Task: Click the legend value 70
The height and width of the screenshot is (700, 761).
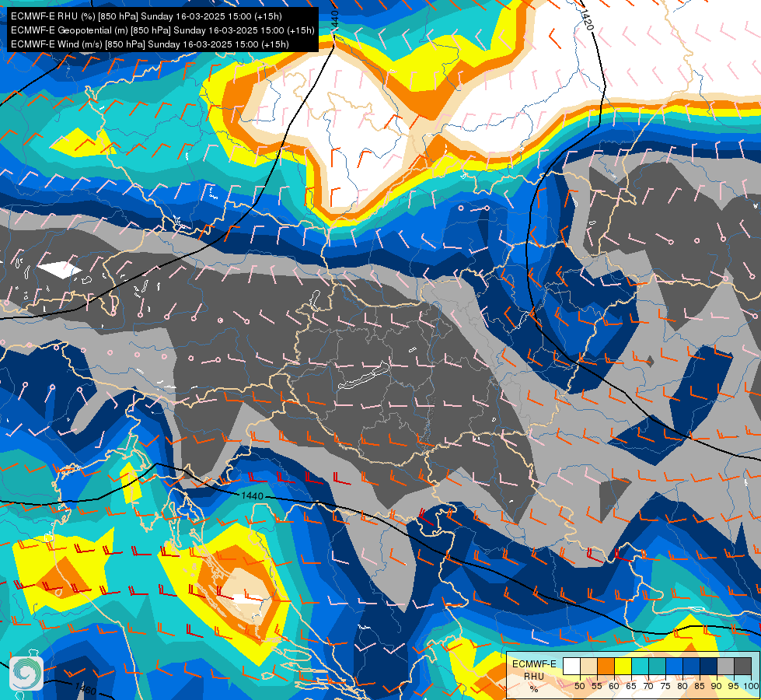Action: click(648, 686)
